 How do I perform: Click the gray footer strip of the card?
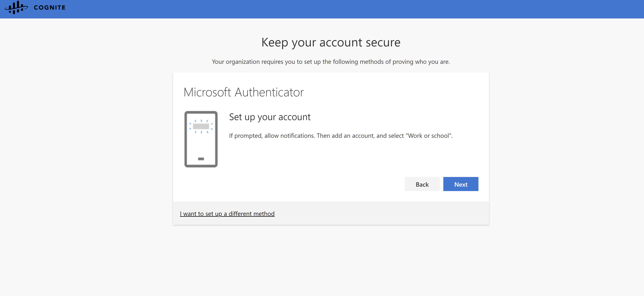[x=375, y=213]
